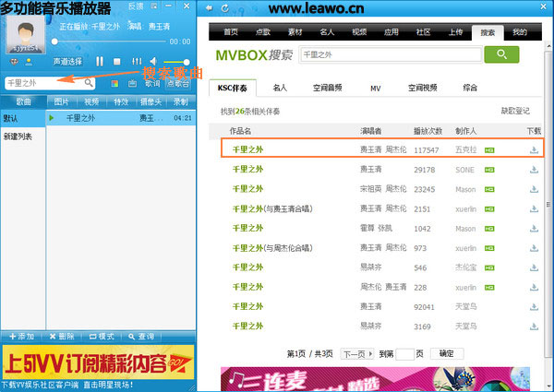
Task: Go back with browser back arrow
Action: click(x=210, y=7)
